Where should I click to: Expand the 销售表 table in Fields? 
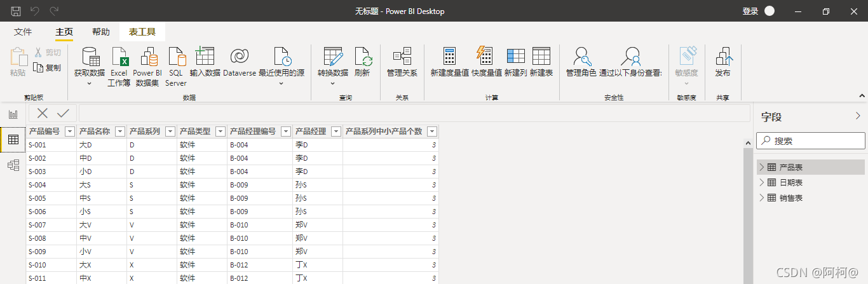pos(761,198)
